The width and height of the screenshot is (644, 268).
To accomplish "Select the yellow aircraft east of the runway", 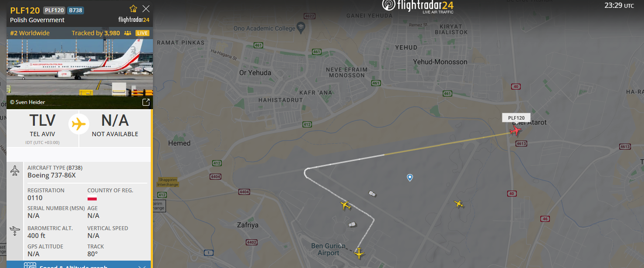I will click(458, 203).
